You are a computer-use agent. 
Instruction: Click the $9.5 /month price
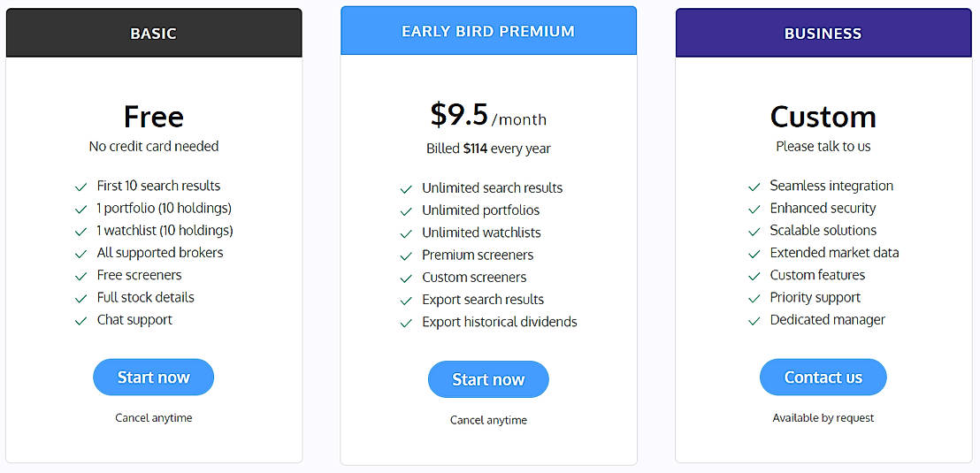488,116
